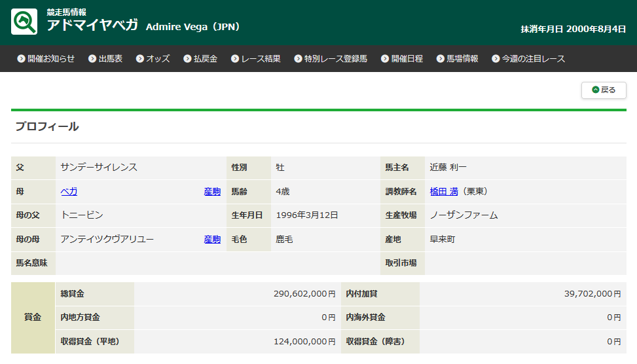Click the arrow icon beside 今週の注目レース
The width and height of the screenshot is (637, 364).
click(496, 58)
